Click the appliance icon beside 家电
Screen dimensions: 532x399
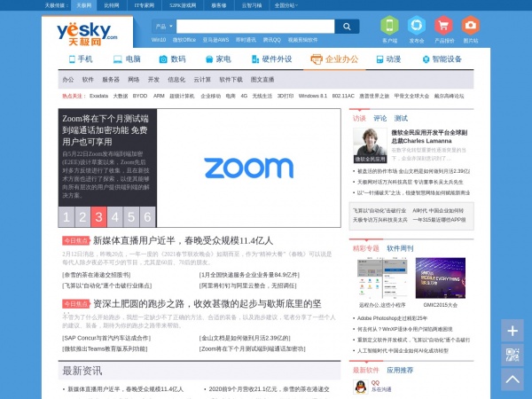pos(209,59)
